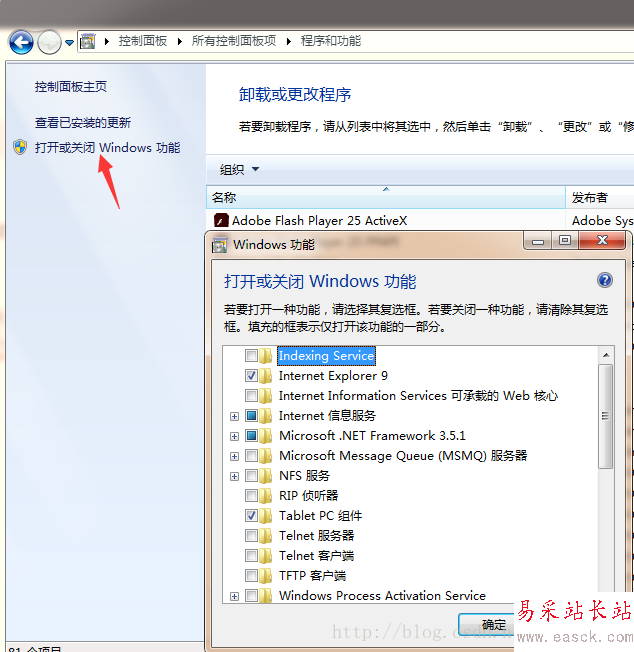Viewport: 634px width, 652px height.
Task: Click folder icon next to Telnet 客户端
Action: click(x=265, y=556)
